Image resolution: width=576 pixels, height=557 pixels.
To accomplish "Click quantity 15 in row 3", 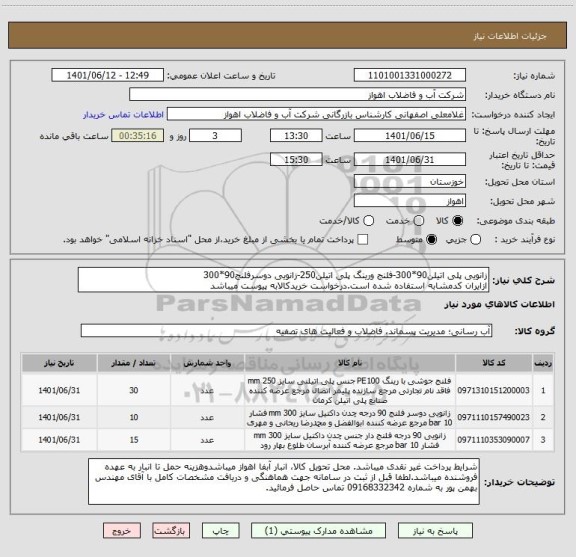I will click(x=134, y=440).
